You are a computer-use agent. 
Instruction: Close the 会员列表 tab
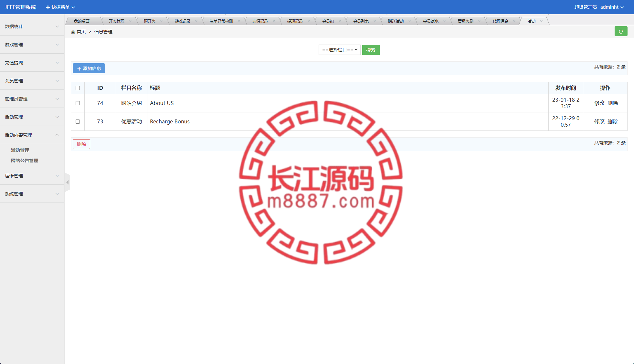[375, 21]
